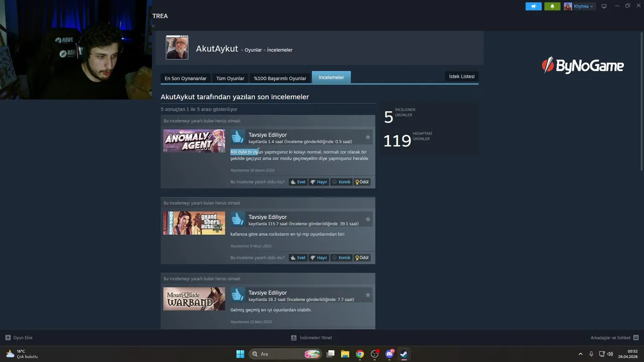The image size is (644, 362).
Task: Open the AkutAykut profile name link
Action: 217,49
